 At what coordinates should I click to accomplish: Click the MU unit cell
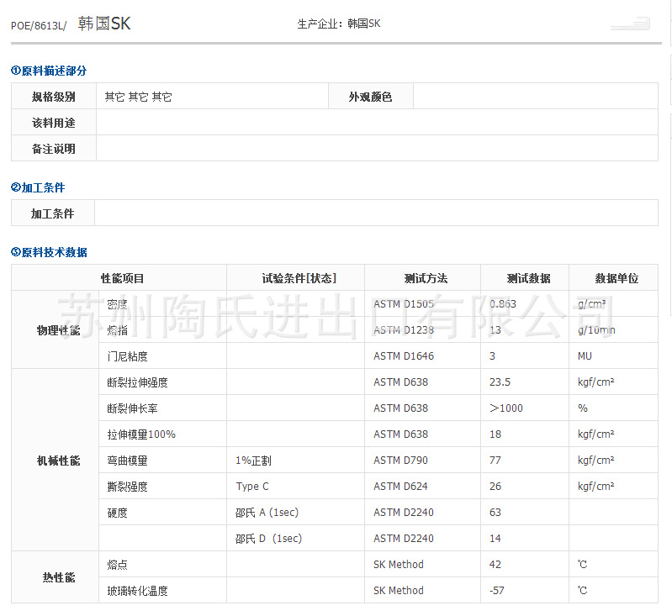pos(614,356)
